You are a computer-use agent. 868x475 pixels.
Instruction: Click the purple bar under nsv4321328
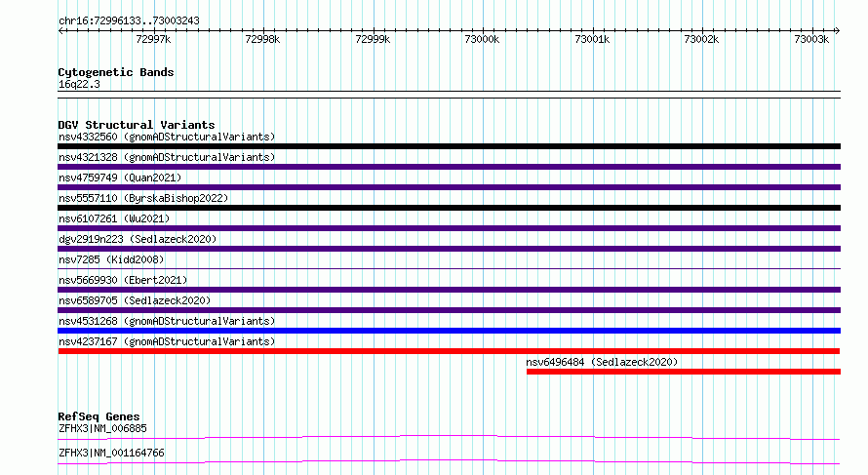(x=449, y=167)
